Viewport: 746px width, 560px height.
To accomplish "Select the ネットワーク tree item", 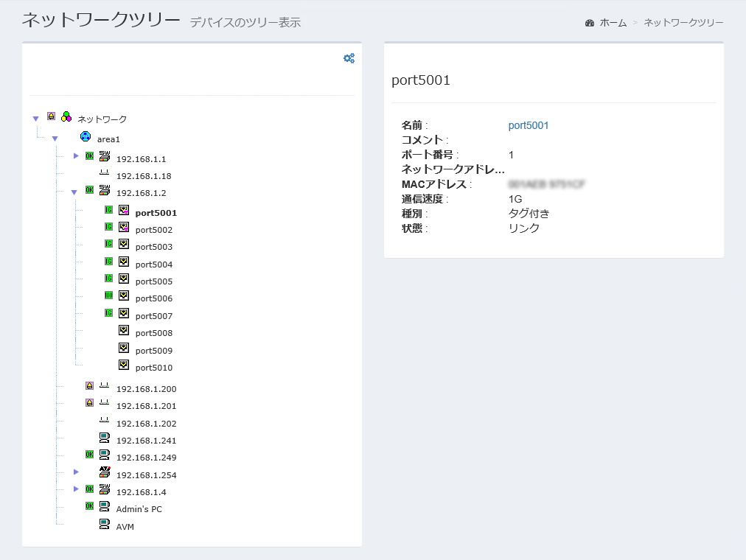I will pyautogui.click(x=102, y=119).
